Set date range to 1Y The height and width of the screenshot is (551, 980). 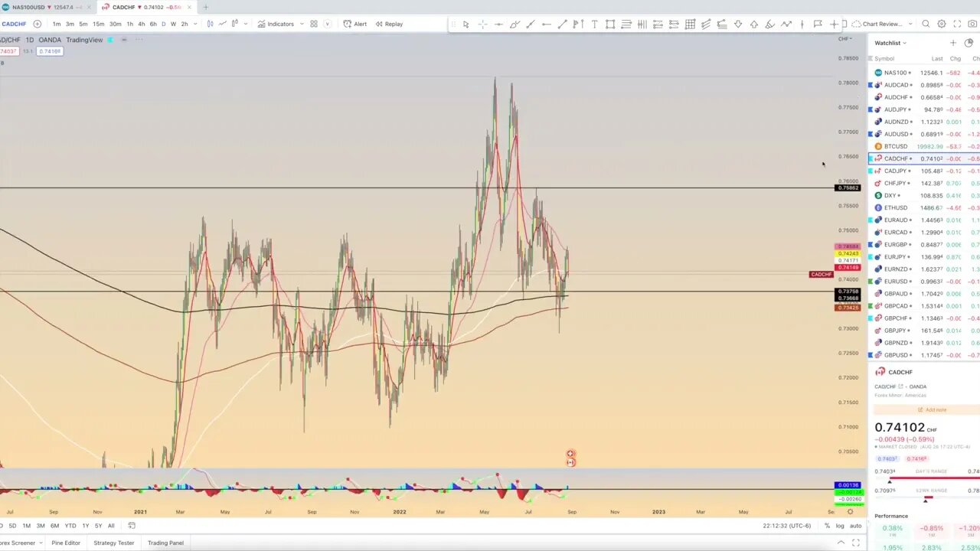click(86, 526)
